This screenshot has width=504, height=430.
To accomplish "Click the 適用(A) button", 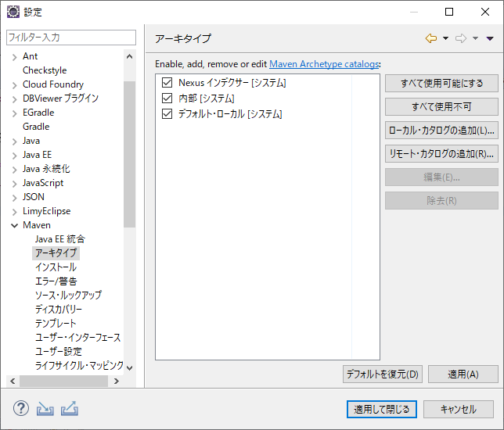I will (463, 374).
